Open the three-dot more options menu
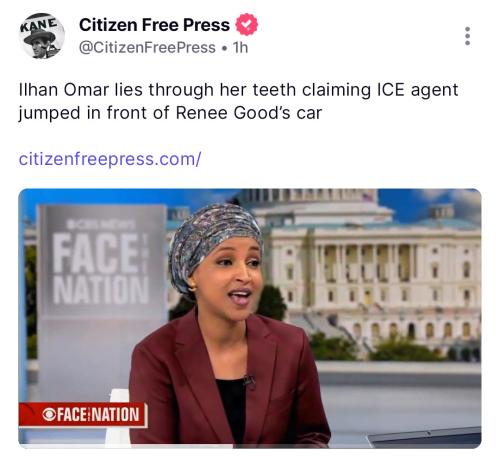 point(467,36)
